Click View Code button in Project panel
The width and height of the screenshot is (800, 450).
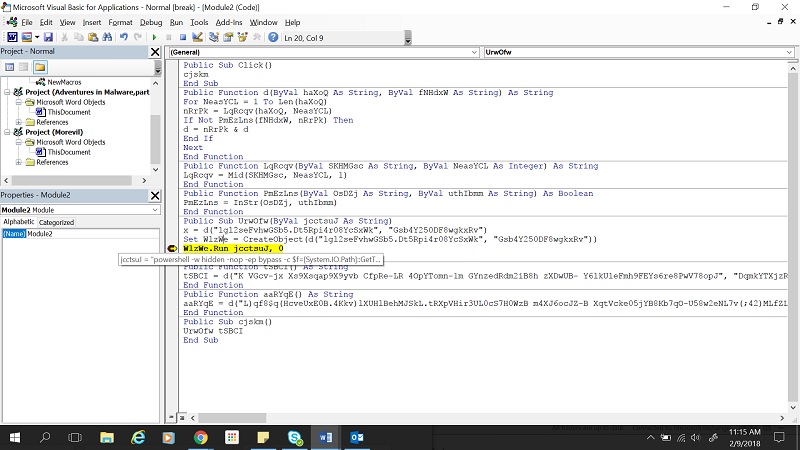(9, 67)
